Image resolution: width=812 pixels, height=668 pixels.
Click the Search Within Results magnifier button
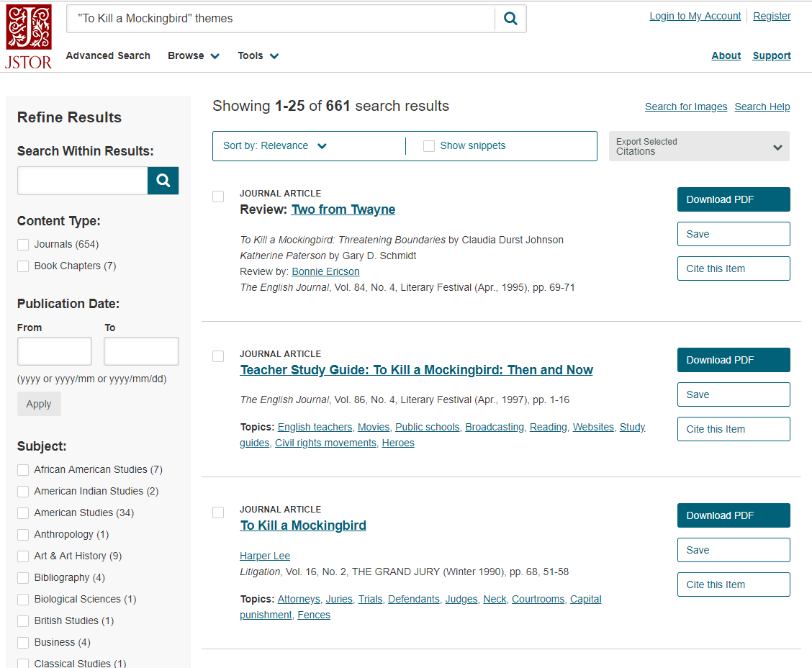[163, 181]
